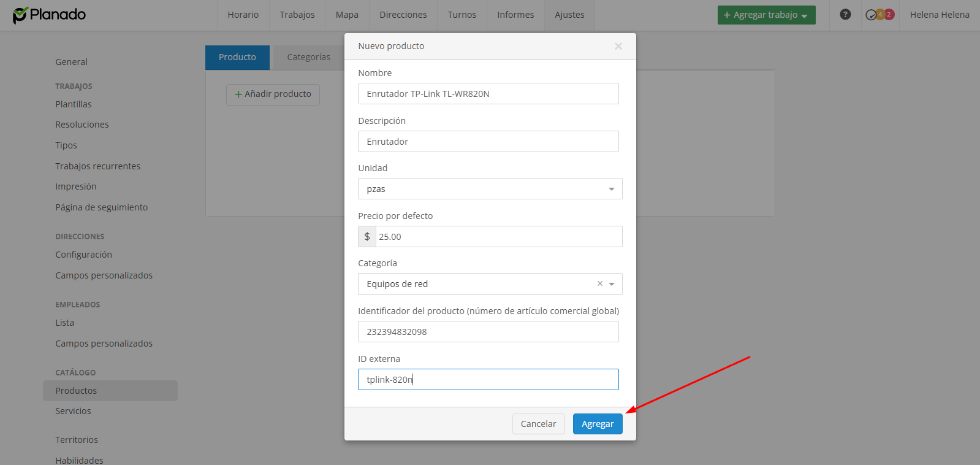Open Campos personalizados under Empleados
The width and height of the screenshot is (980, 465).
[104, 344]
